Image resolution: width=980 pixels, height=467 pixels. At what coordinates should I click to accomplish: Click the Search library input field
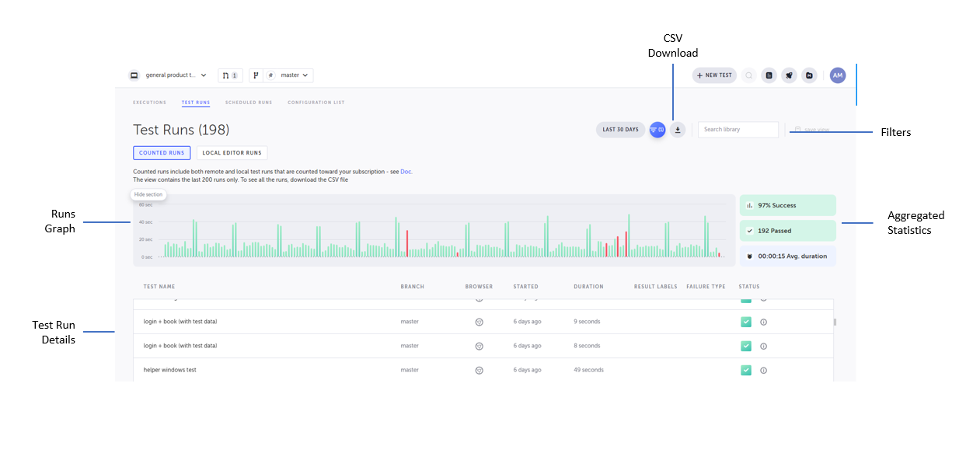pos(738,130)
